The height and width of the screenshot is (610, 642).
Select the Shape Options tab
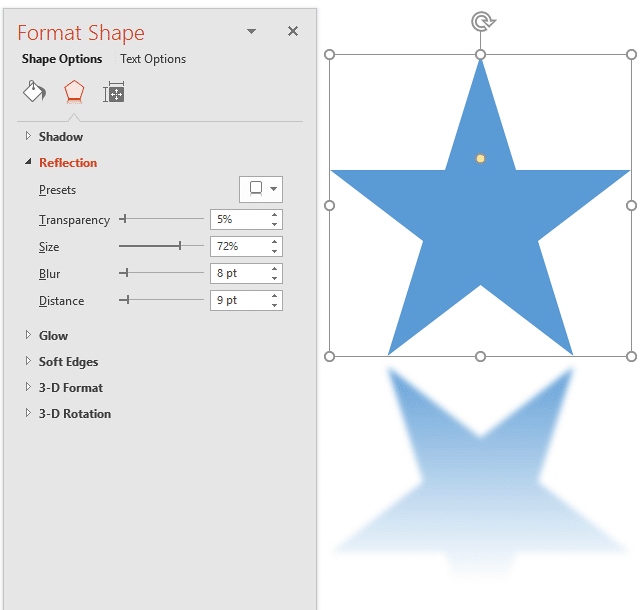pyautogui.click(x=62, y=59)
